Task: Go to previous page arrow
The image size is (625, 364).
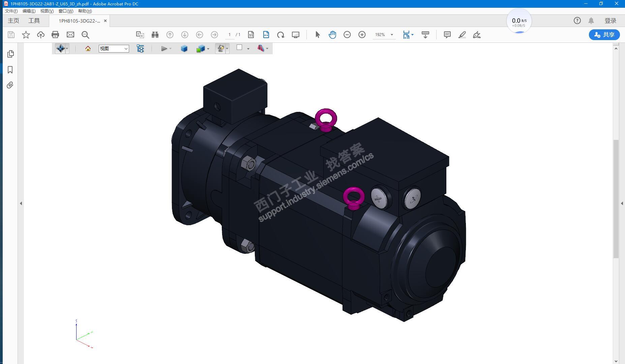Action: pos(170,35)
